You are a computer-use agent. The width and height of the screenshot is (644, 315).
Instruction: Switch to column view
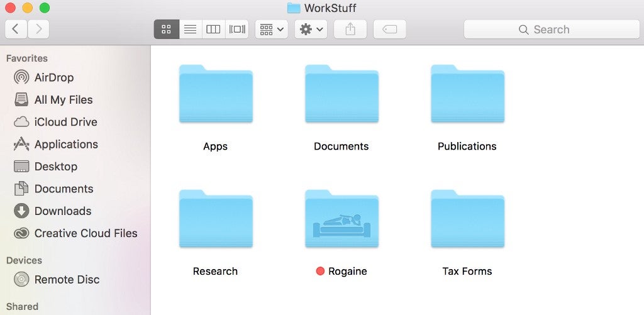pos(213,29)
